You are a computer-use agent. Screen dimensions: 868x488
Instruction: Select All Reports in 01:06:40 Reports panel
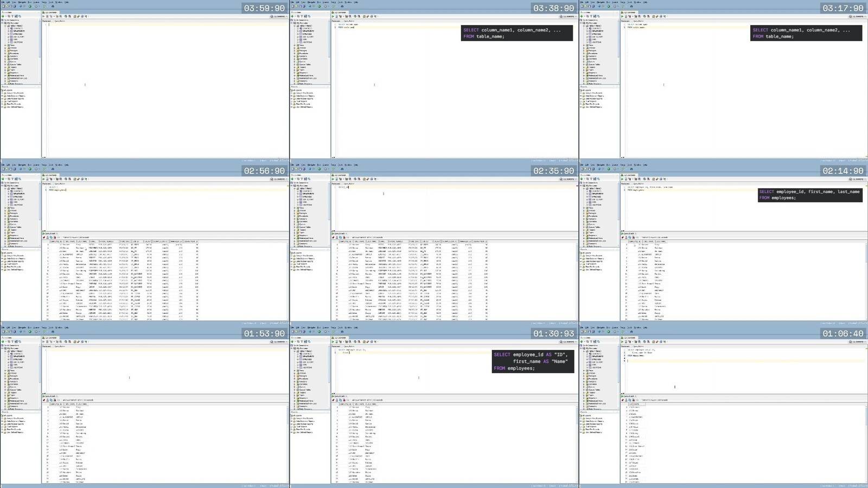point(586,416)
